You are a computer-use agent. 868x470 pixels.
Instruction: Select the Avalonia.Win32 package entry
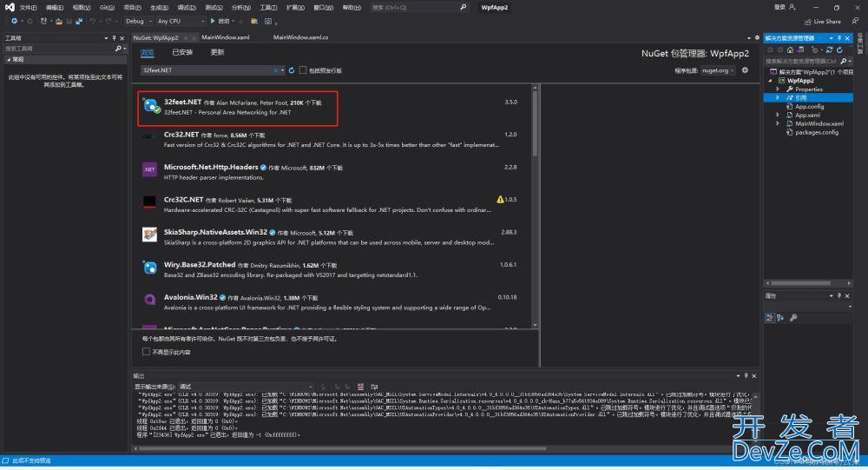coord(330,302)
